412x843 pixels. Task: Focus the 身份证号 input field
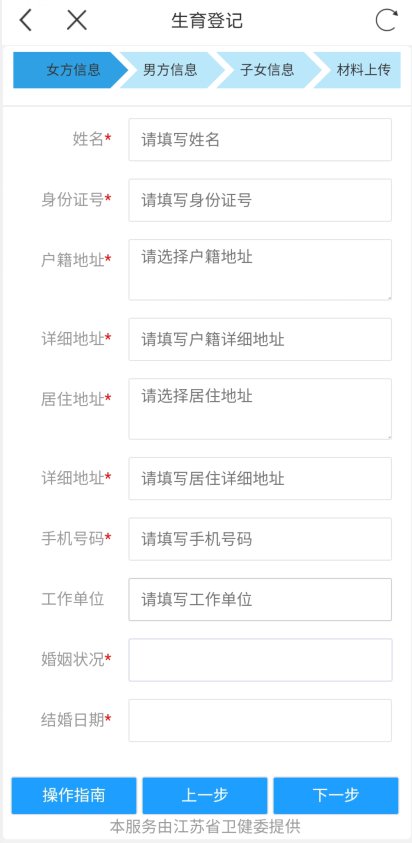pyautogui.click(x=260, y=200)
